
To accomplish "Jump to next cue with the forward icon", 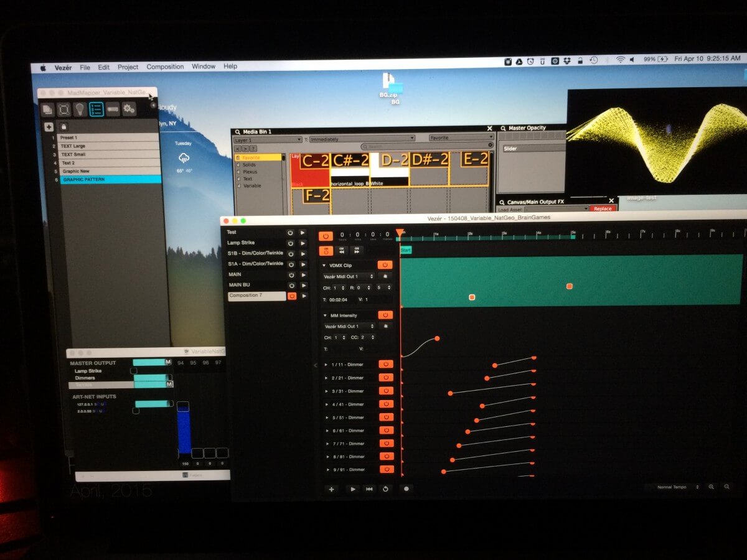I will (357, 250).
